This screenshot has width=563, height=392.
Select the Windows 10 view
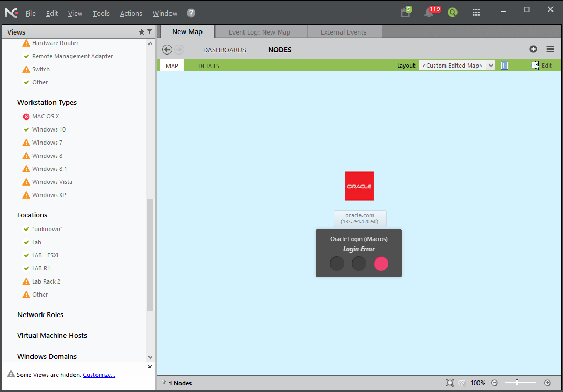[48, 129]
